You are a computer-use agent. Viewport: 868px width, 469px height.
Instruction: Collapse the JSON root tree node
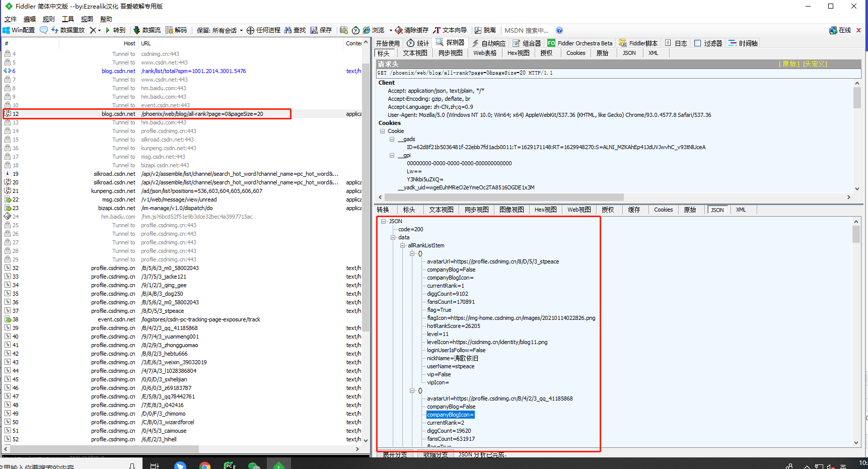[x=383, y=221]
